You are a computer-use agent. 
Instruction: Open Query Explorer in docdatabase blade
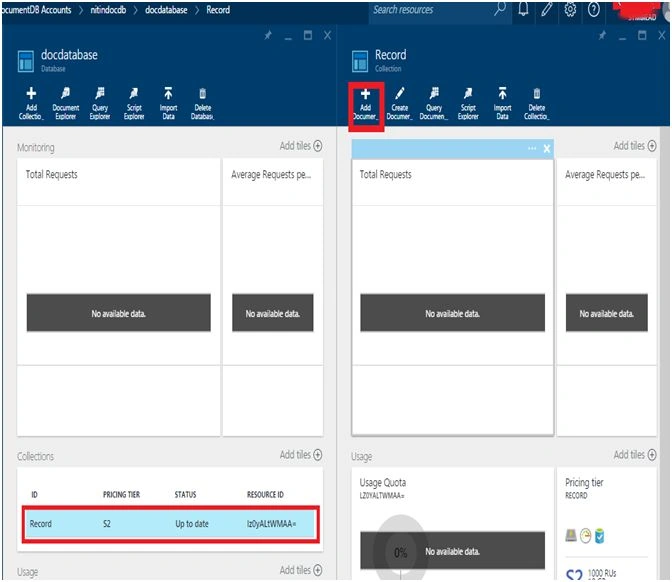pos(100,103)
